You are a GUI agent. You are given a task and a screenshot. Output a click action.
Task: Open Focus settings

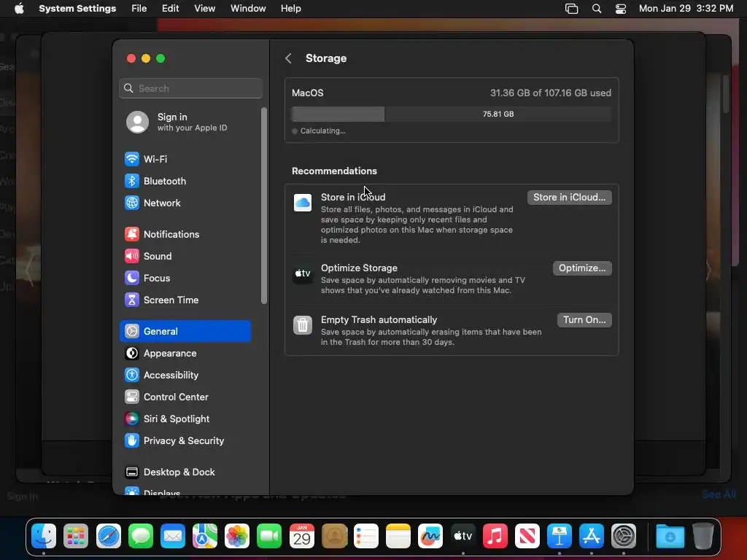point(185,278)
